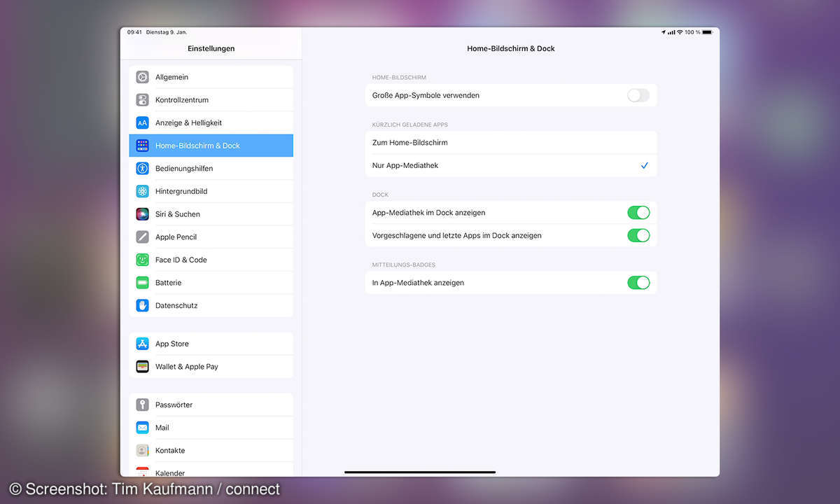Open Datenschutz settings
Image resolution: width=840 pixels, height=504 pixels.
click(211, 305)
